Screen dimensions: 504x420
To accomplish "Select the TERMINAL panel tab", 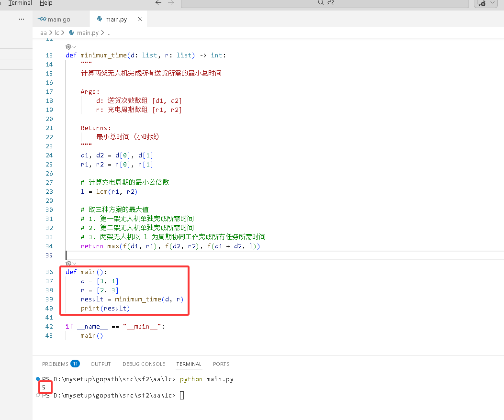I will pos(189,364).
